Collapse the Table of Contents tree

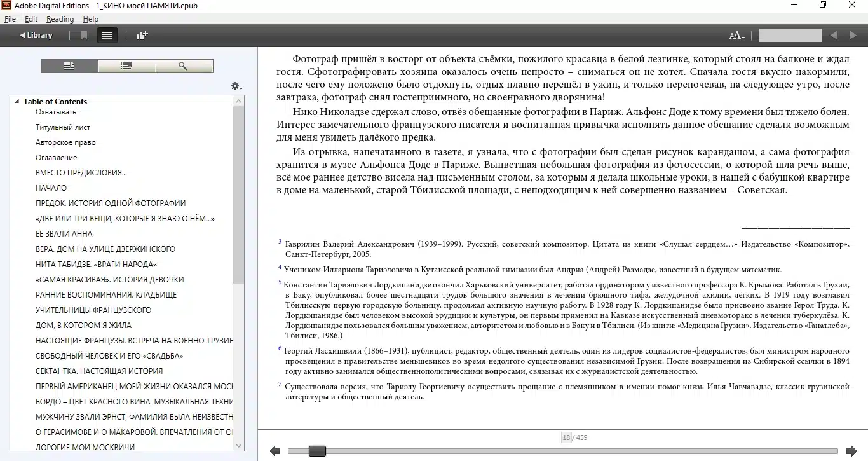(x=17, y=102)
